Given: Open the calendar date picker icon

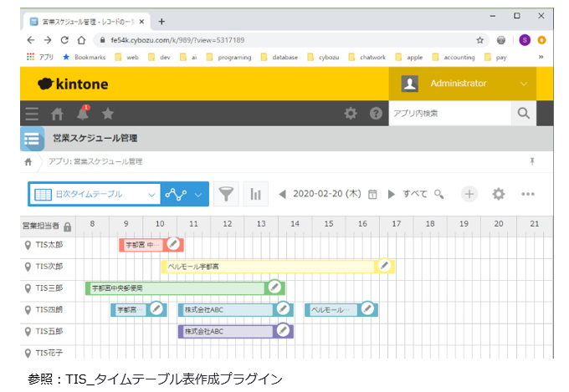Looking at the screenshot, I should coord(372,194).
